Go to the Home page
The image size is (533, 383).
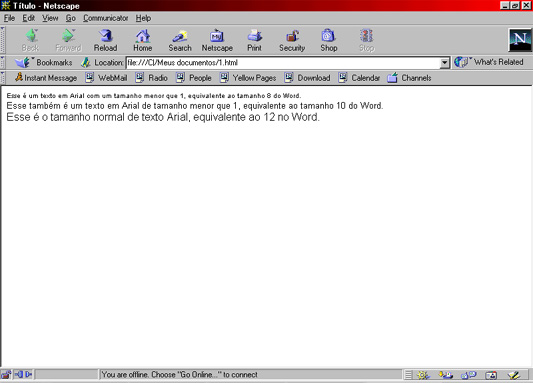tap(142, 40)
